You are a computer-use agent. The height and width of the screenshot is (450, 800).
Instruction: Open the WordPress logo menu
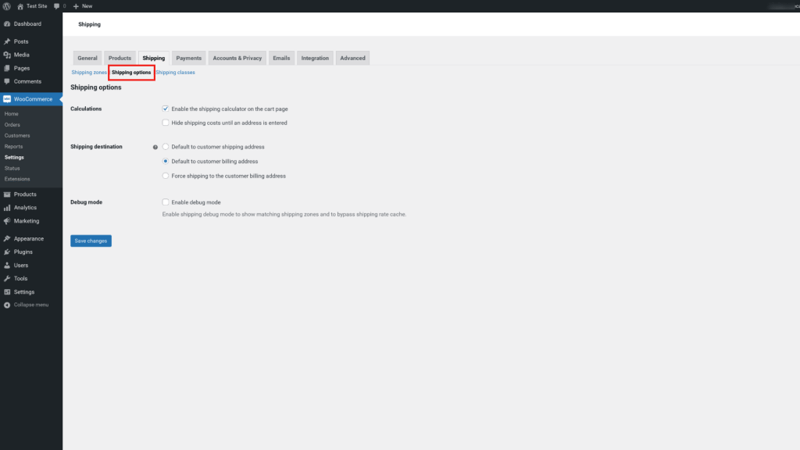click(x=7, y=6)
